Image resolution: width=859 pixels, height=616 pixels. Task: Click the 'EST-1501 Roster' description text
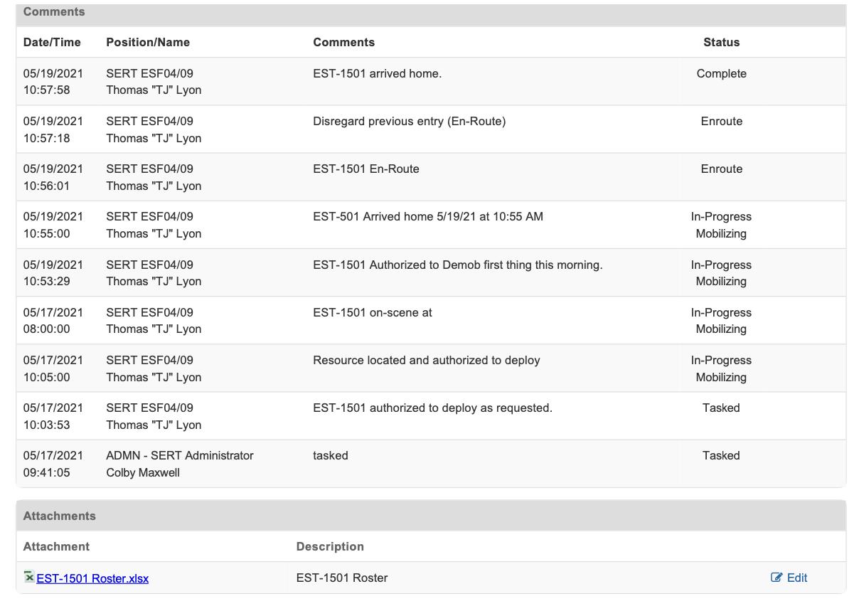click(341, 578)
